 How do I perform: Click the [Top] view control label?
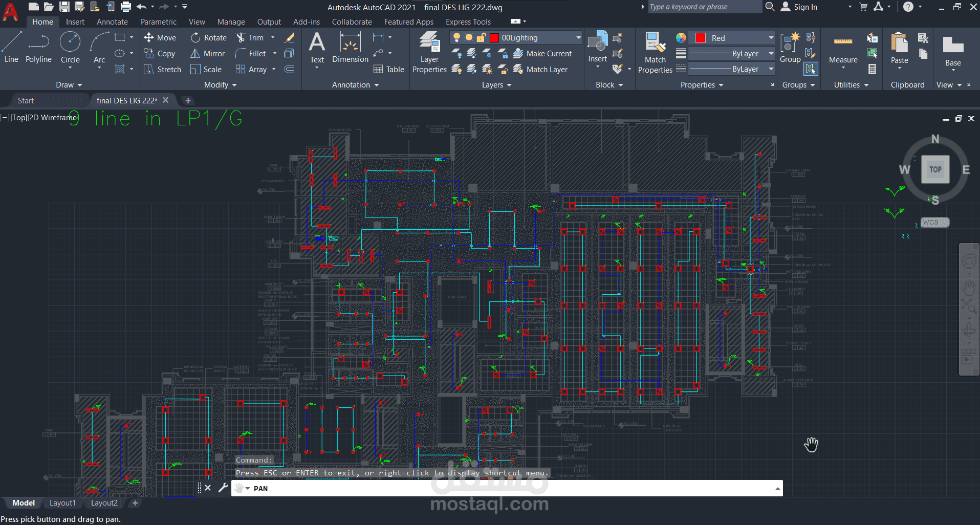[x=18, y=118]
